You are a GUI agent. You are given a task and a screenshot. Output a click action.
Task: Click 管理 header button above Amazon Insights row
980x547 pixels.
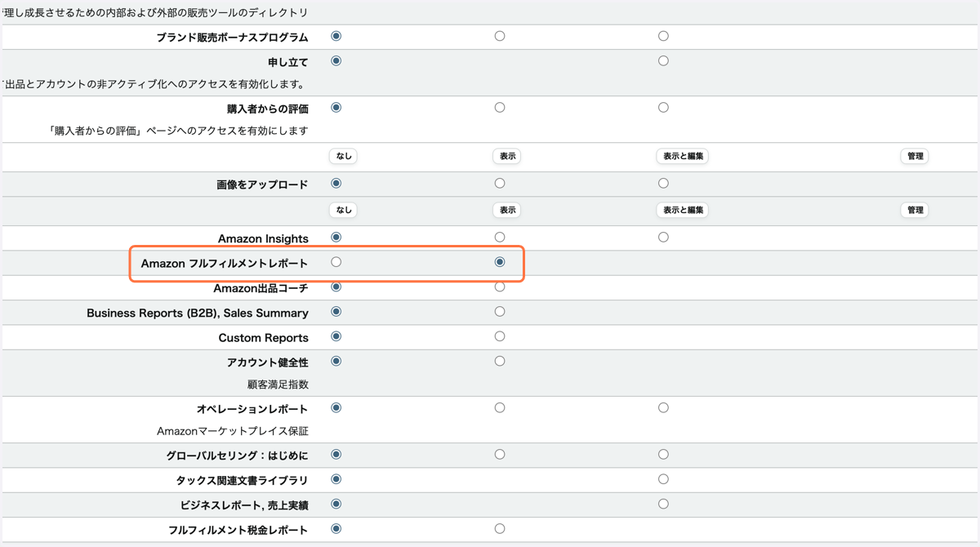[x=915, y=210]
